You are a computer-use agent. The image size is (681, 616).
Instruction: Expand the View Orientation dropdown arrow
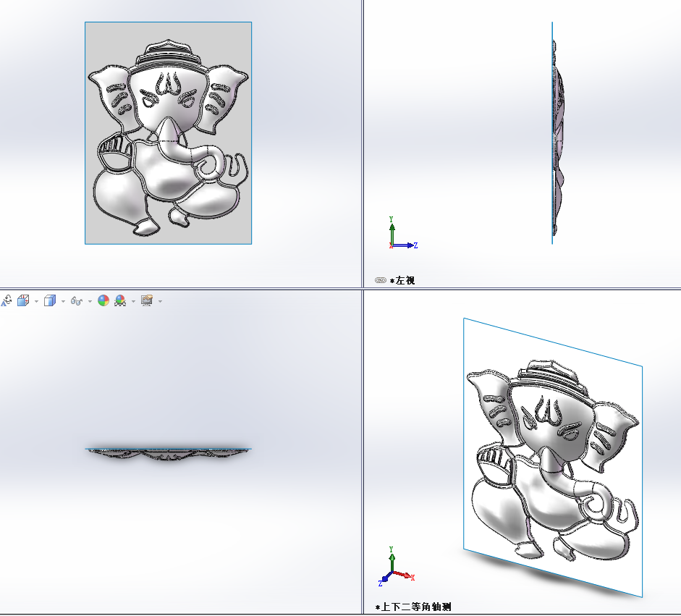36,301
